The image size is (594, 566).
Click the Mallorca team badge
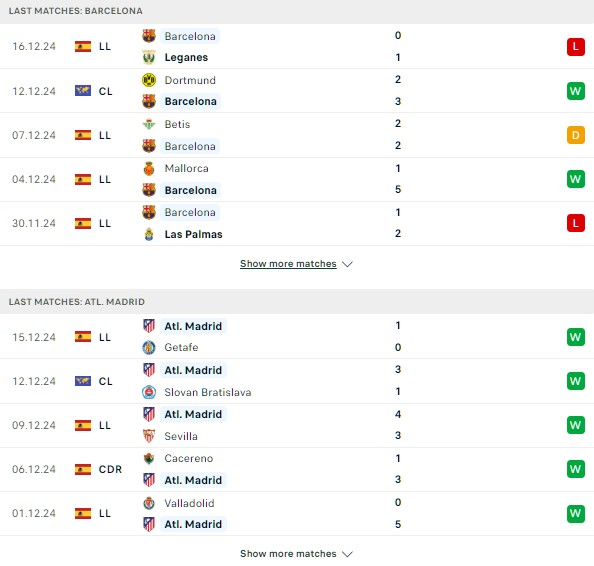149,169
